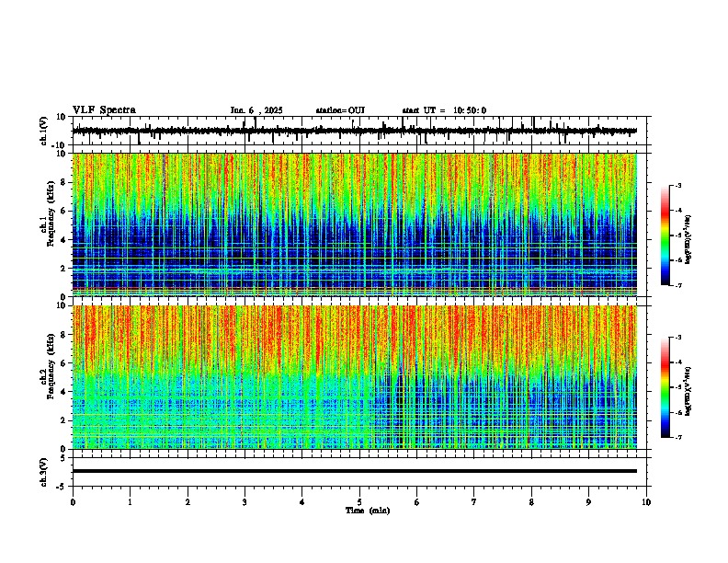Select the "ch.1(V)" y-axis label

click(44, 131)
